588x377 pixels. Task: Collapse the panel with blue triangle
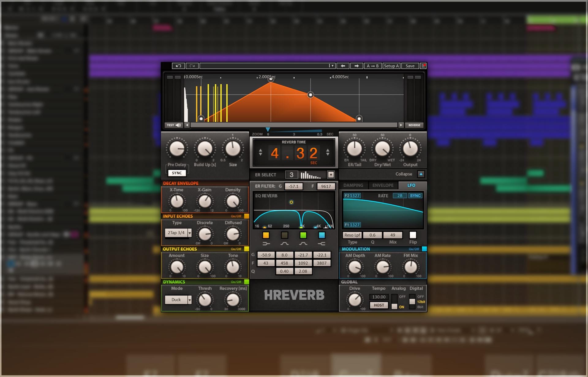point(421,174)
